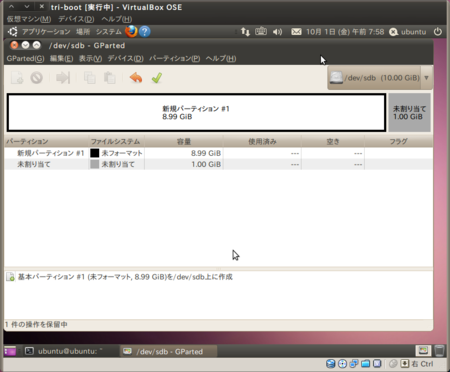This screenshot has height=372, width=450.
Task: Open the ubuntu user menu
Action: pyautogui.click(x=408, y=32)
